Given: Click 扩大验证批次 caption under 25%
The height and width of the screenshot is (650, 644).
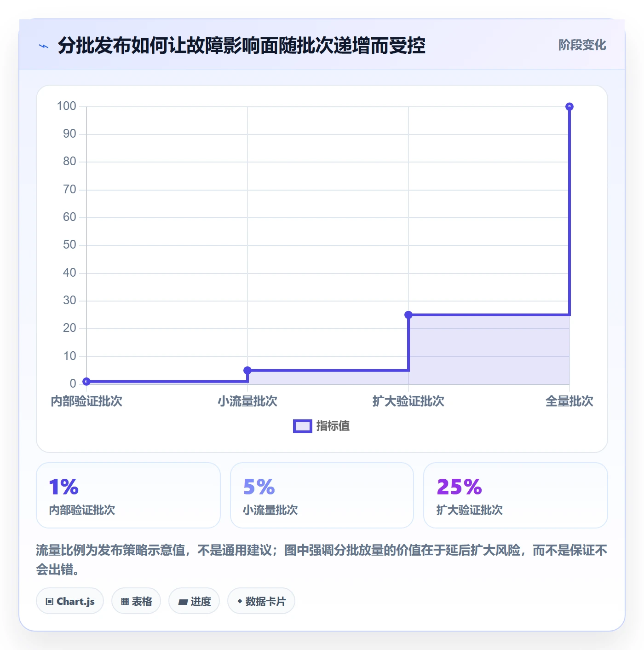Looking at the screenshot, I should [x=470, y=510].
